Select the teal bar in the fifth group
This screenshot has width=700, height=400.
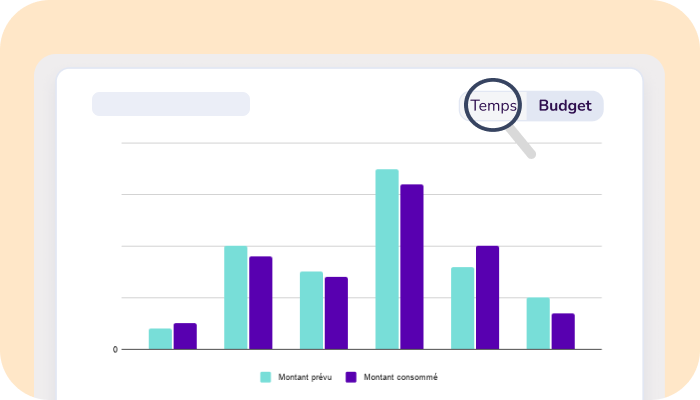[x=462, y=308]
